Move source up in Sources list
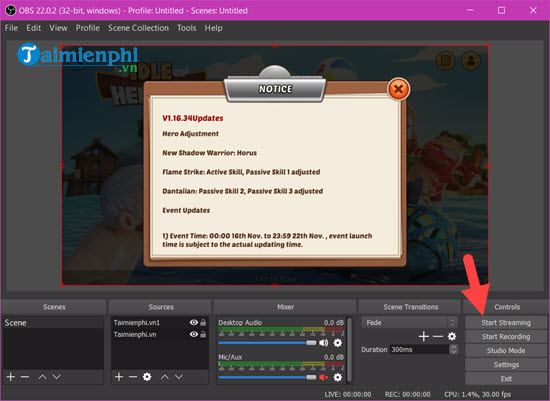 tap(165, 377)
